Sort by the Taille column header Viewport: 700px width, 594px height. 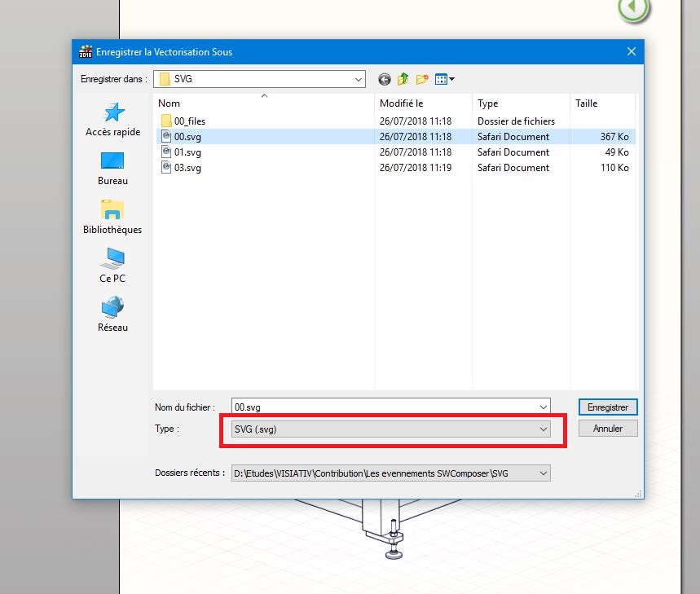(586, 103)
